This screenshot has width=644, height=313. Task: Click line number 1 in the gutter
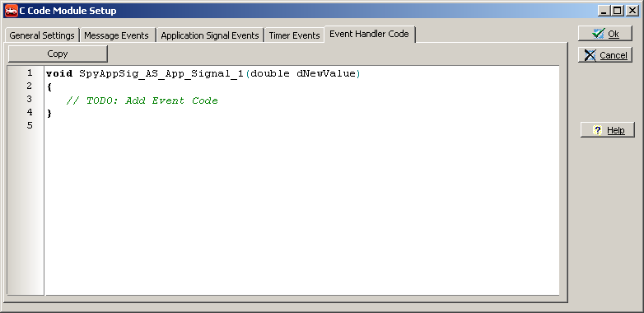(x=29, y=73)
